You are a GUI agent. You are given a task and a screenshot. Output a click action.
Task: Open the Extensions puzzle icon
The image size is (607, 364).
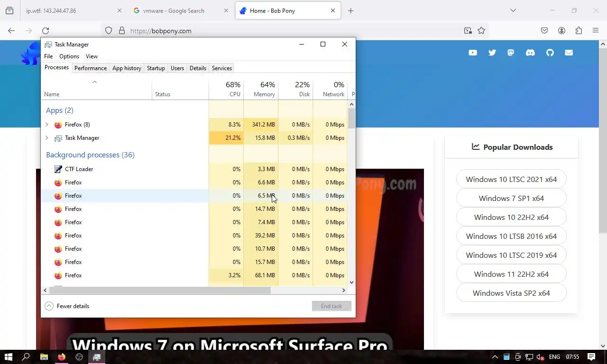(x=579, y=31)
